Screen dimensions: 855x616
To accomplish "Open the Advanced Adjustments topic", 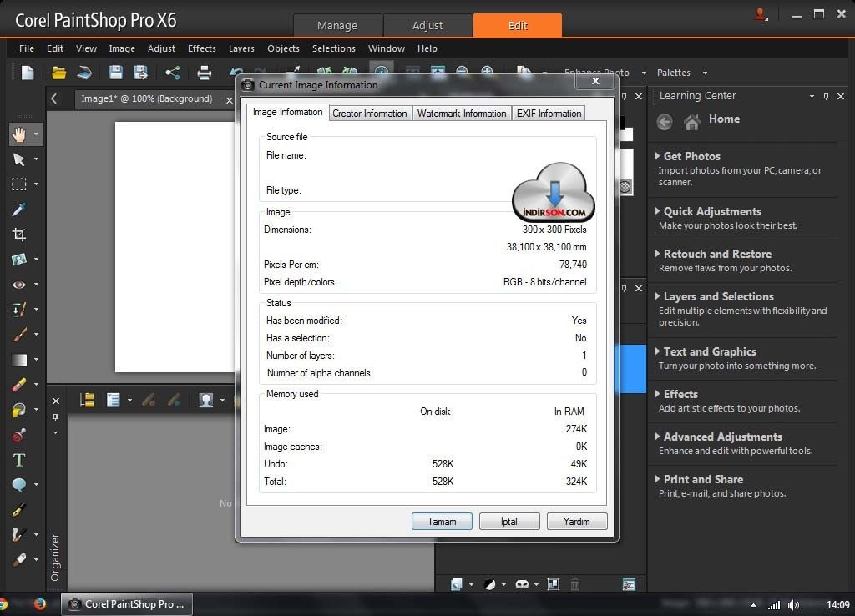I will pos(722,437).
